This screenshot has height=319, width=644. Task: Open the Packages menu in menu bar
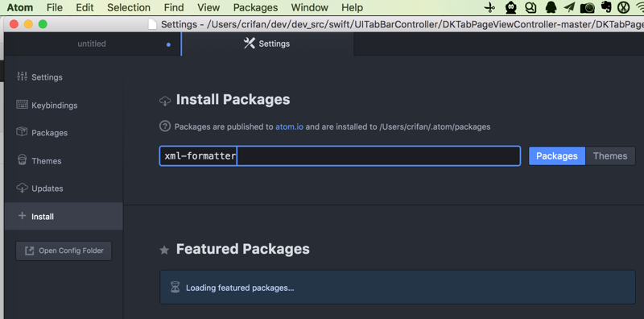(x=255, y=7)
